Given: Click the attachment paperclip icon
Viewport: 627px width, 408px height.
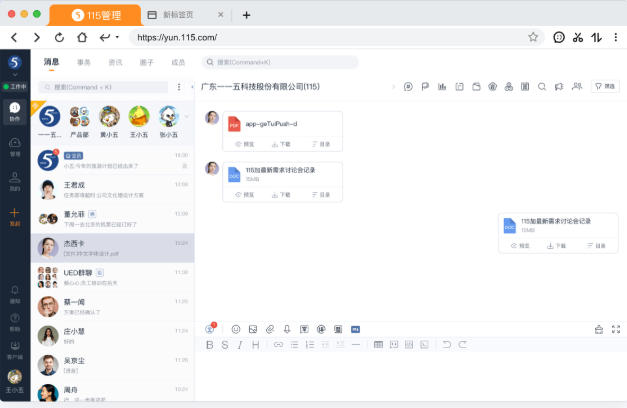Looking at the screenshot, I should click(270, 328).
